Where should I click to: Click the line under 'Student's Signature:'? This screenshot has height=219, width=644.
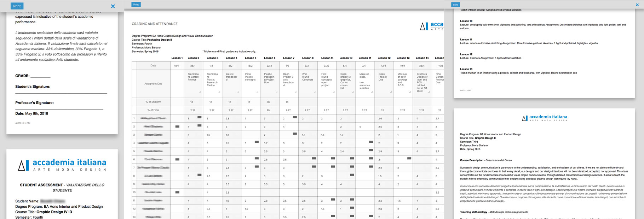click(x=61, y=93)
